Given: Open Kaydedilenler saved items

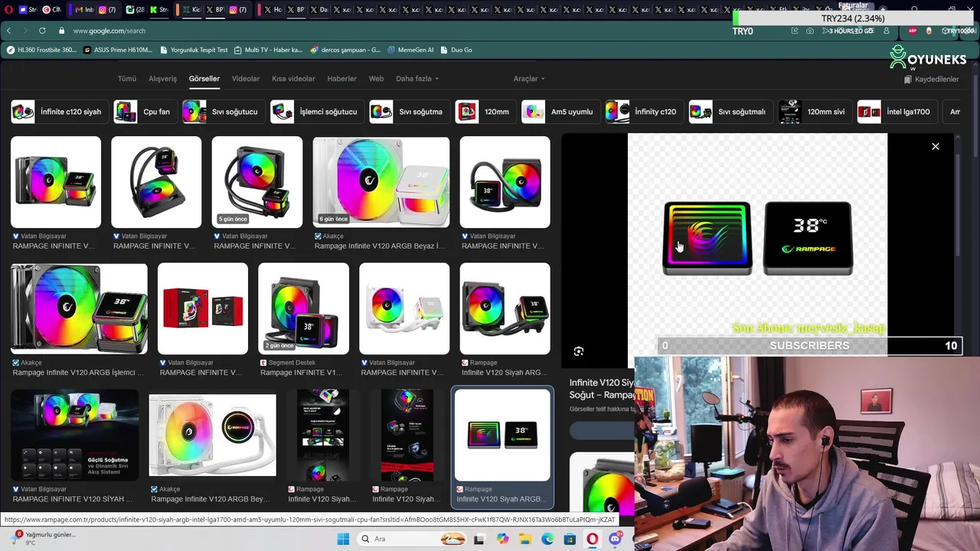Looking at the screenshot, I should pyautogui.click(x=931, y=80).
